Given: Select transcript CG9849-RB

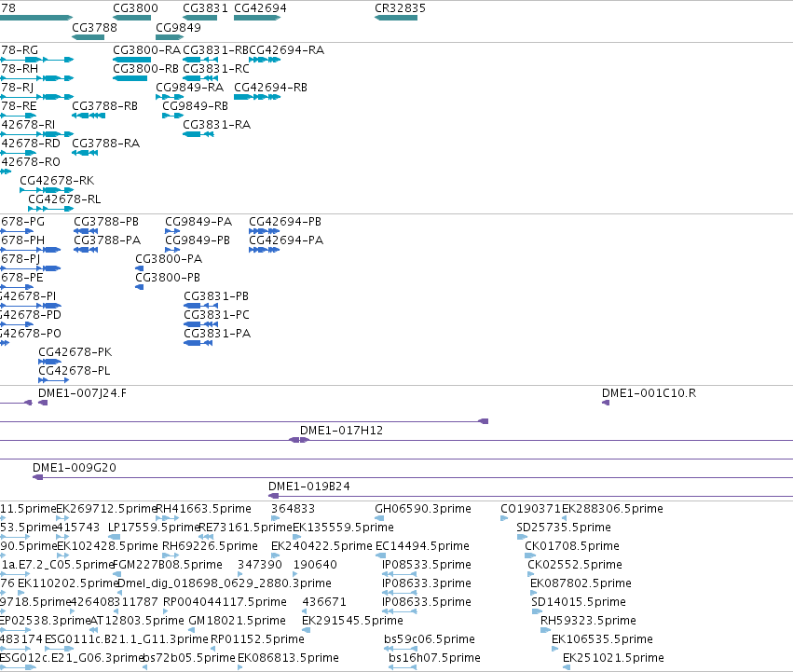Looking at the screenshot, I should click(x=173, y=116).
